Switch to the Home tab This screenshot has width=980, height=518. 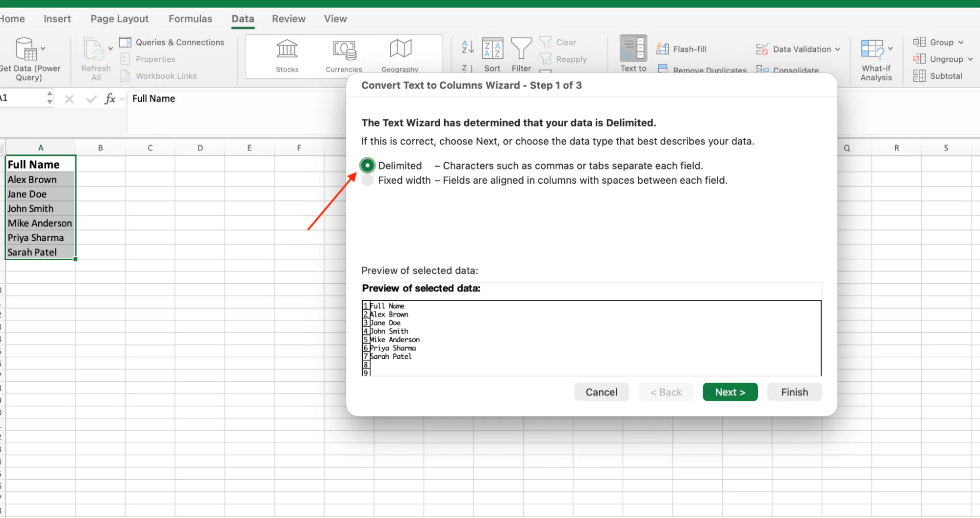[x=13, y=19]
